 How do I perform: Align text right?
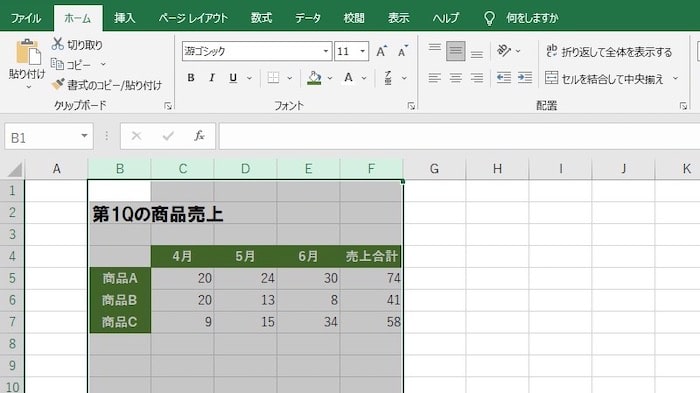[477, 78]
